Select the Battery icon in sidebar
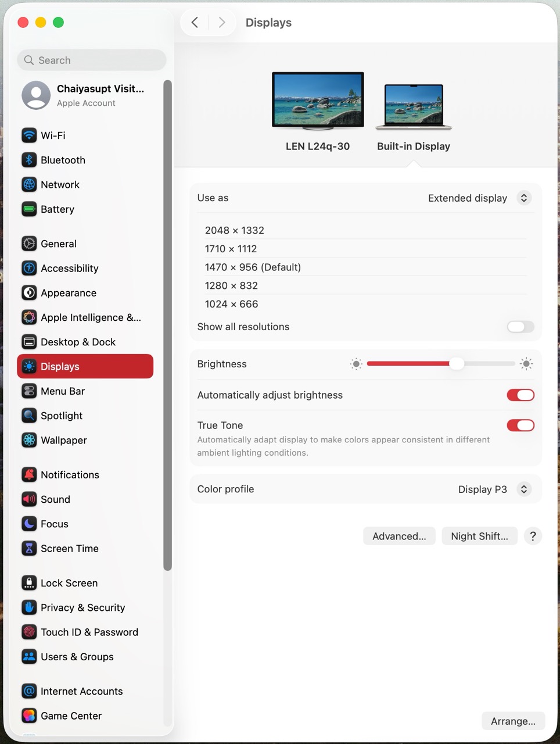The width and height of the screenshot is (560, 744). pos(29,209)
